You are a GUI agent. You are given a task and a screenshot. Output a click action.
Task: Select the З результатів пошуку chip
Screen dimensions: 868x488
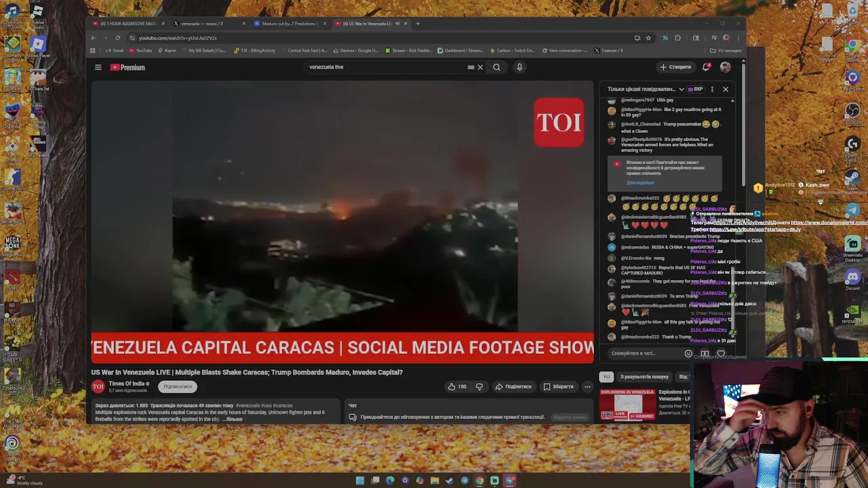tap(644, 377)
